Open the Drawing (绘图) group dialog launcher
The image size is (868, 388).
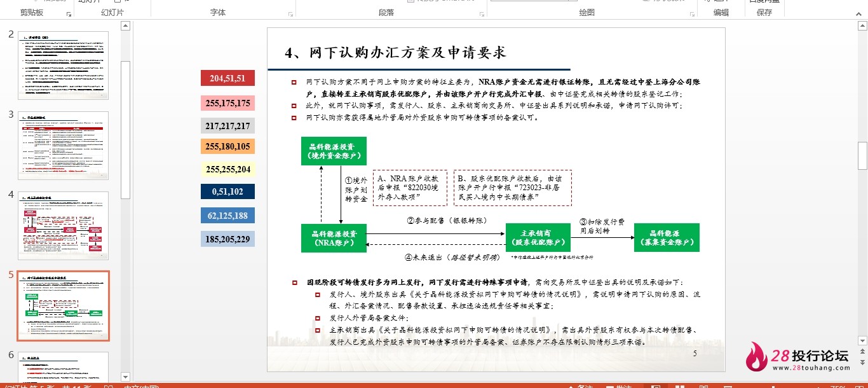691,13
